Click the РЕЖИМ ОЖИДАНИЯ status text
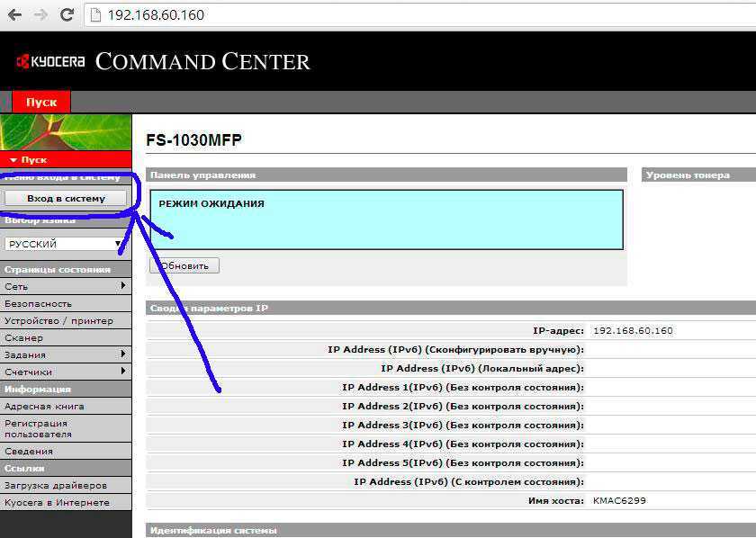 coord(211,203)
